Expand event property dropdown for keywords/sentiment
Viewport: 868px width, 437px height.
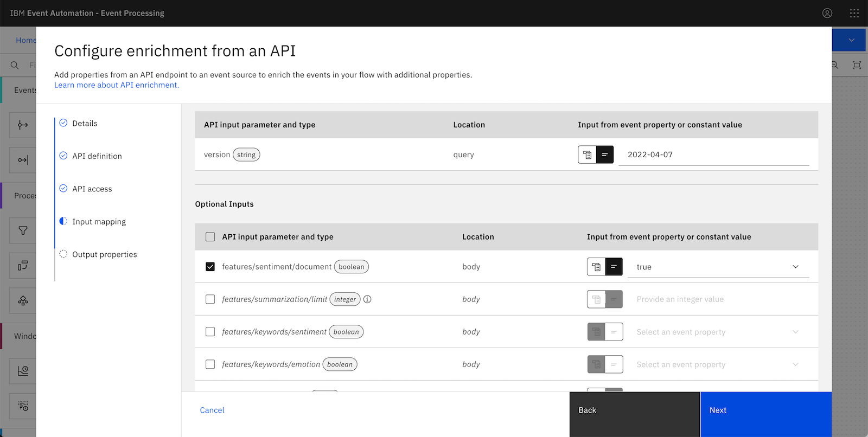point(718,332)
